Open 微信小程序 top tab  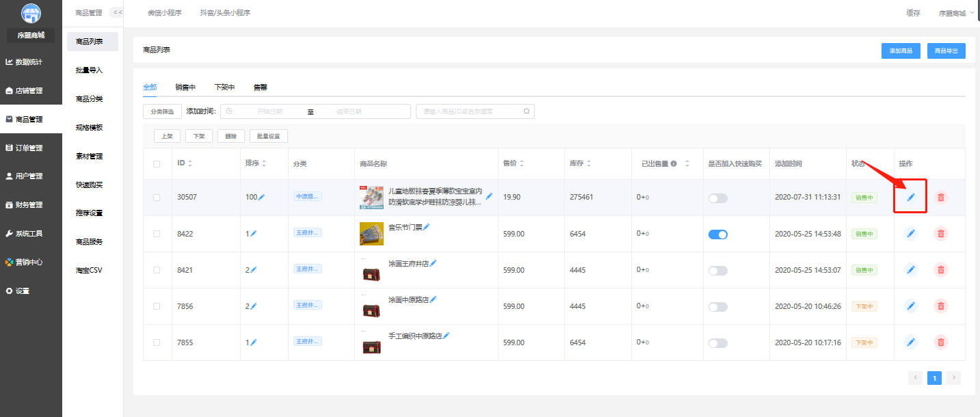tap(165, 13)
